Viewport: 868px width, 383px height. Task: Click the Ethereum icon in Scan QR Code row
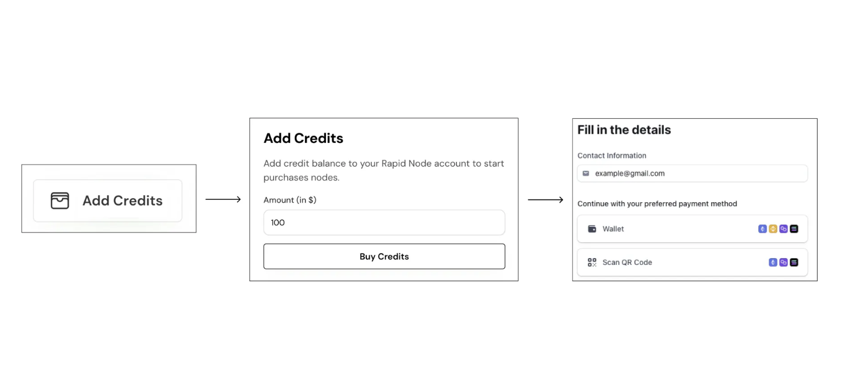tap(773, 262)
